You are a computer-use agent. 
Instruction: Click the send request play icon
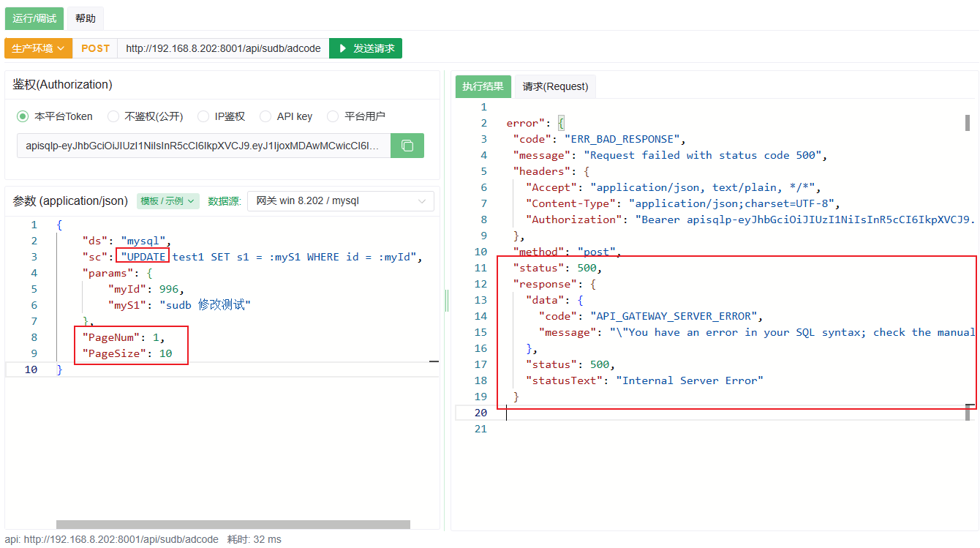(342, 48)
